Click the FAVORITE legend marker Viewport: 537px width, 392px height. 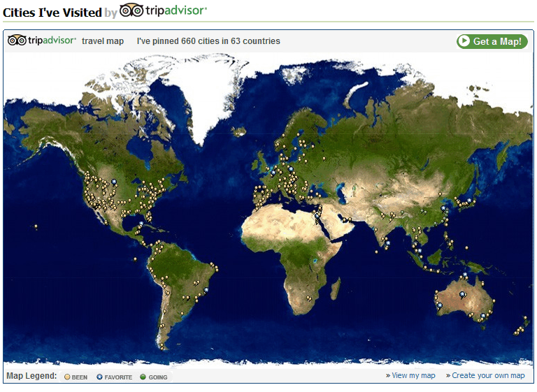point(100,377)
